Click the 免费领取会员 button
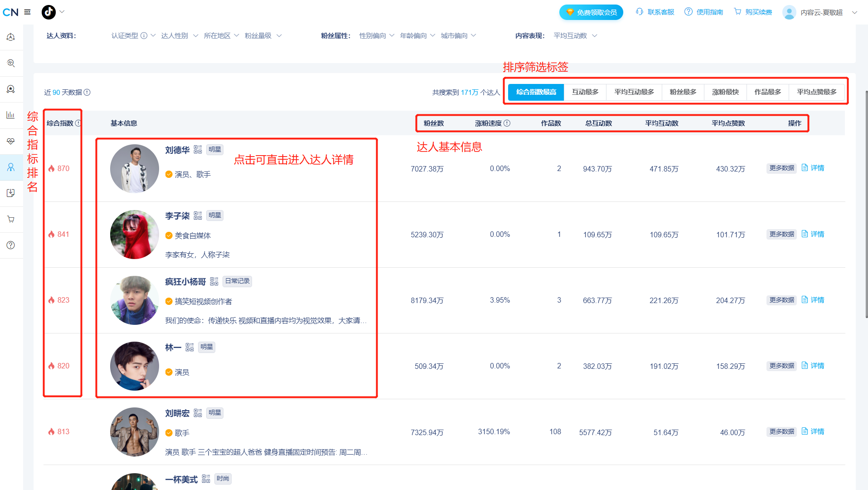 point(591,12)
